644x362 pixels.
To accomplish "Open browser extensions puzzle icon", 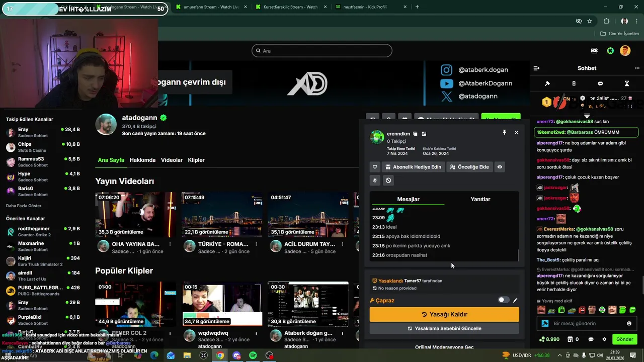I will [606, 21].
